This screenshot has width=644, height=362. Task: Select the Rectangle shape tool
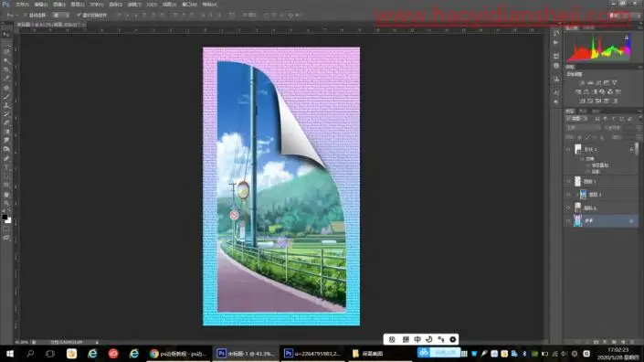pos(6,186)
